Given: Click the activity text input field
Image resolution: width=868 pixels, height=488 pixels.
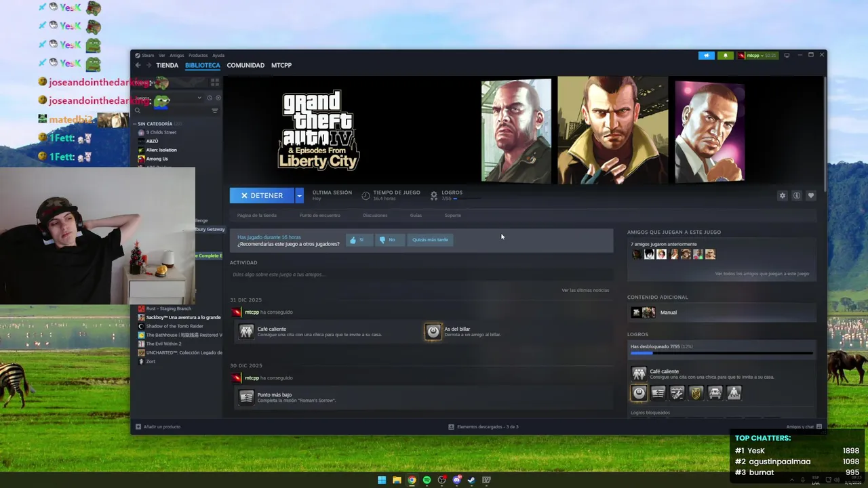Looking at the screenshot, I should (421, 274).
